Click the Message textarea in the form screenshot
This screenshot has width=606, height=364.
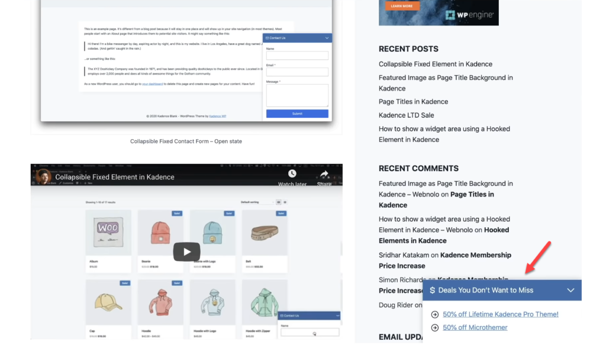pos(297,95)
